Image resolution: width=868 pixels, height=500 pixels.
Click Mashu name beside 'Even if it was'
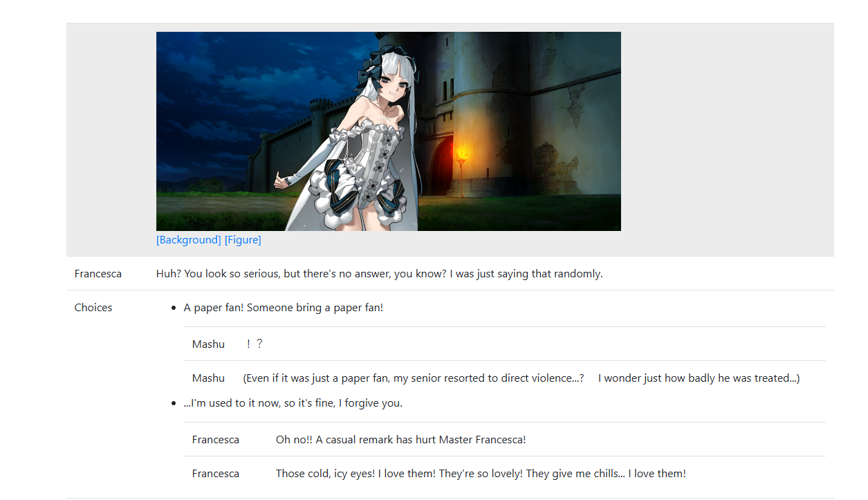pyautogui.click(x=208, y=378)
